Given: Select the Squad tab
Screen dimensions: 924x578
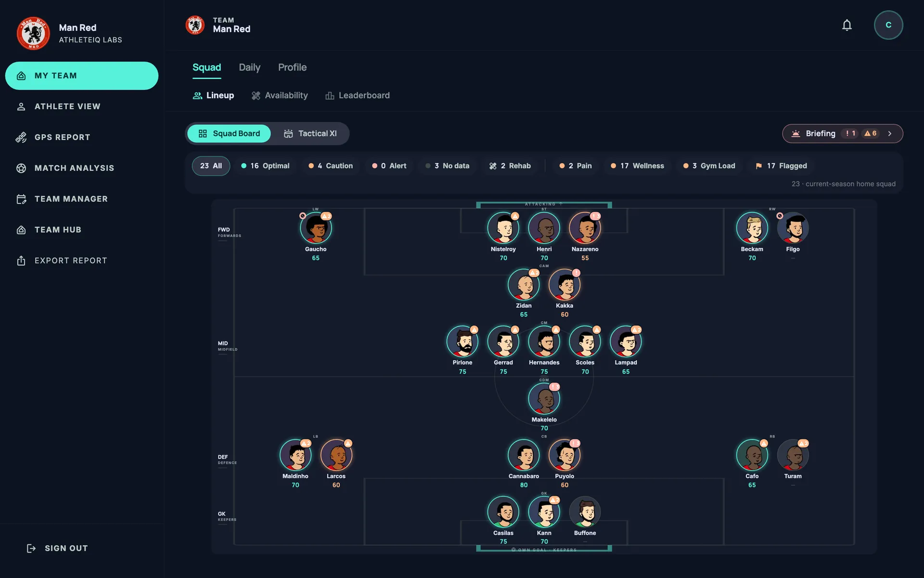Looking at the screenshot, I should 207,67.
